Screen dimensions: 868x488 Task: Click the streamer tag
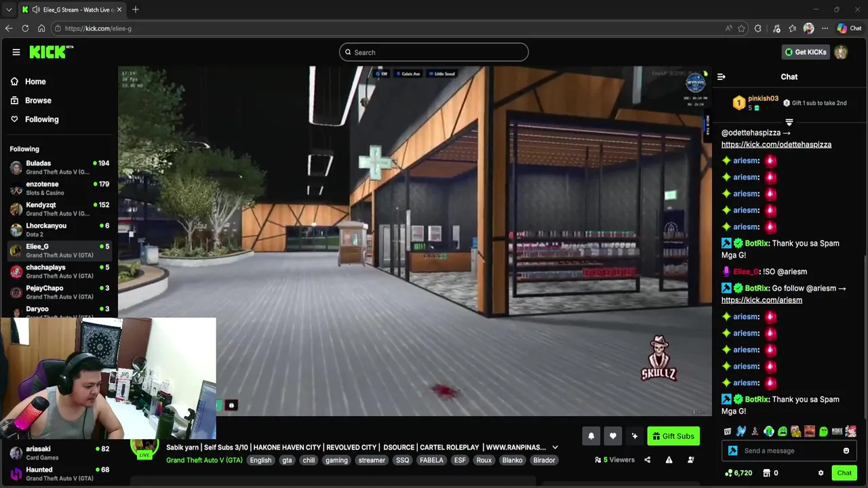coord(372,460)
